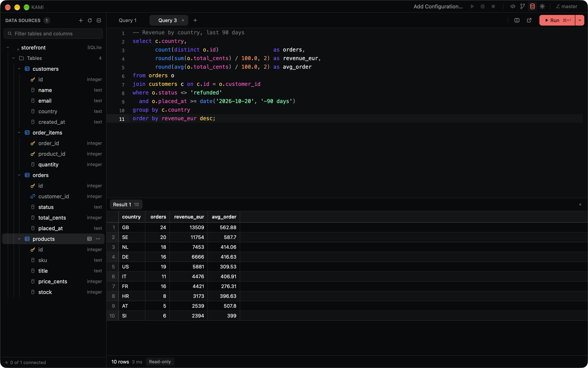Toggle split editor layout

coord(517,20)
